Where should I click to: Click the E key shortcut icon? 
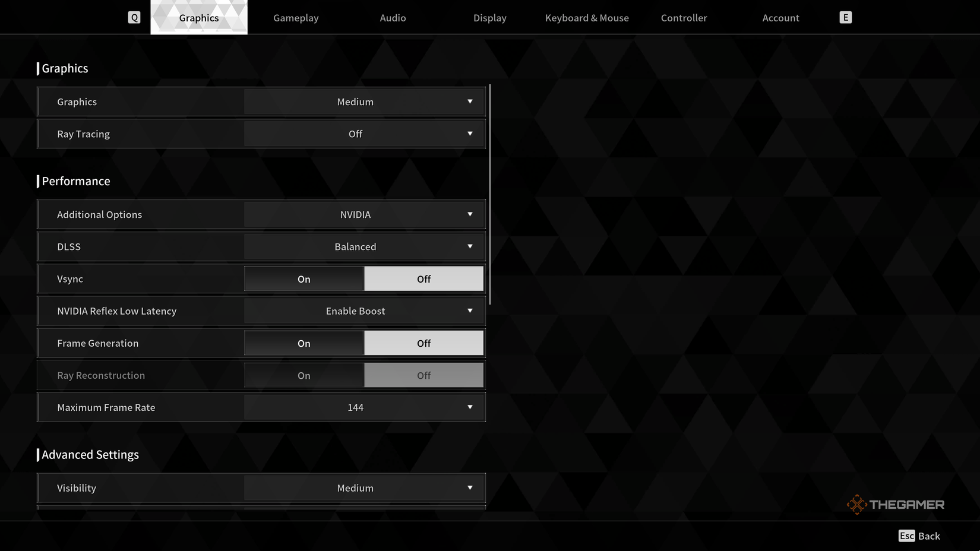(845, 17)
